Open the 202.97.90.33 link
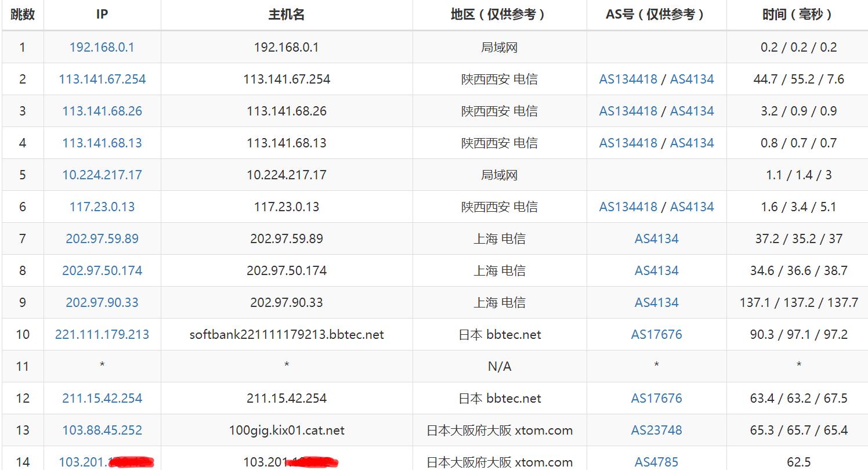The width and height of the screenshot is (868, 470). (102, 302)
